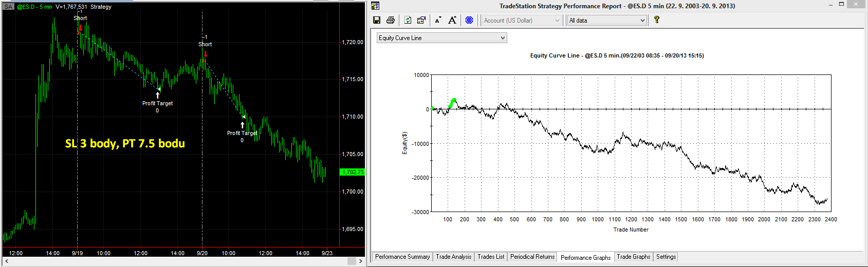The image size is (868, 267).
Task: Open help with yellow question mark icon
Action: pyautogui.click(x=656, y=20)
